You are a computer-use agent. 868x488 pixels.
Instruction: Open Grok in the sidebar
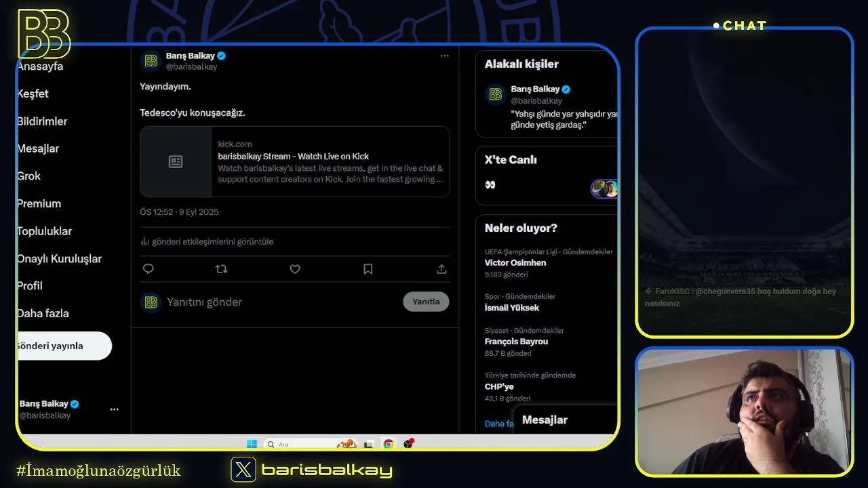click(x=29, y=176)
